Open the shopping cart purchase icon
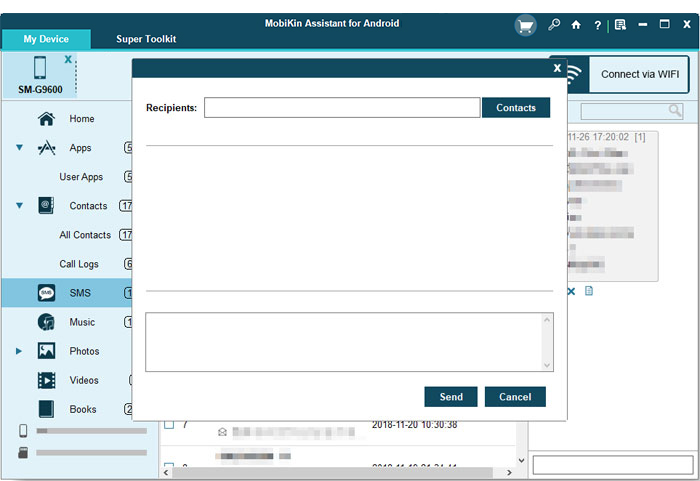Image resolution: width=700 pixels, height=481 pixels. click(525, 26)
